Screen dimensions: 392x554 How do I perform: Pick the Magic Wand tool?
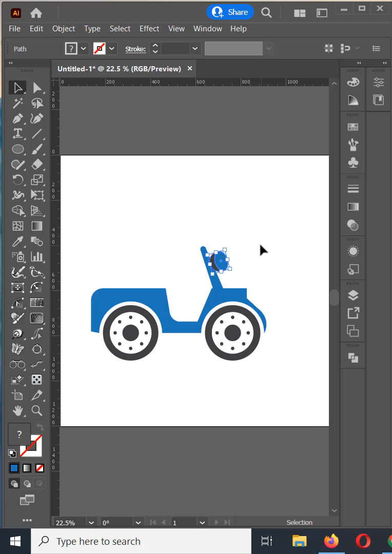tap(17, 103)
